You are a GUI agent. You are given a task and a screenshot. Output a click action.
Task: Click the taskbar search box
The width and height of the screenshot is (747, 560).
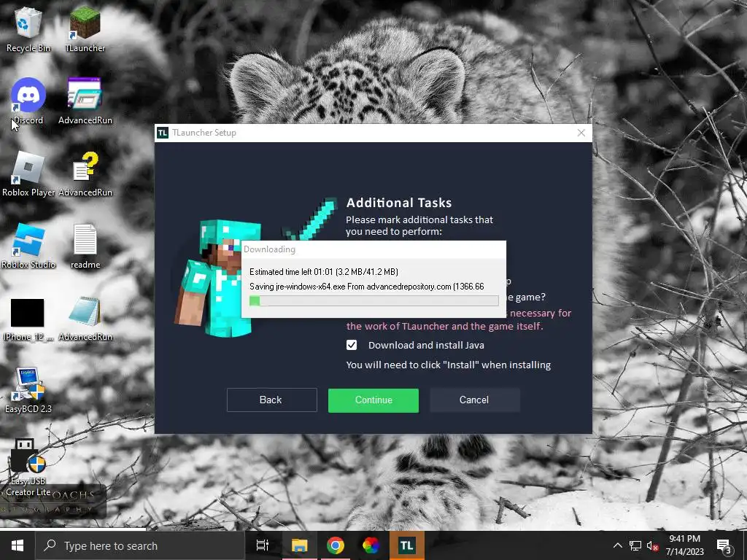click(x=140, y=545)
